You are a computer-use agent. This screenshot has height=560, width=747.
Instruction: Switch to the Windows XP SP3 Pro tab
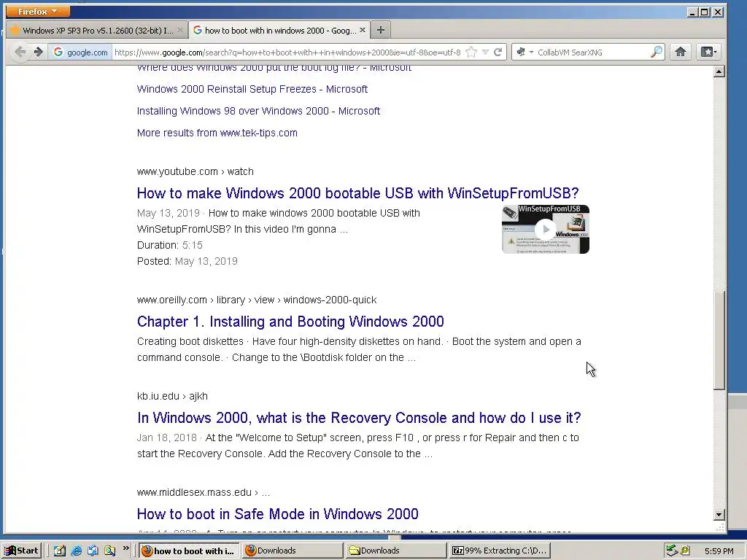tap(97, 31)
